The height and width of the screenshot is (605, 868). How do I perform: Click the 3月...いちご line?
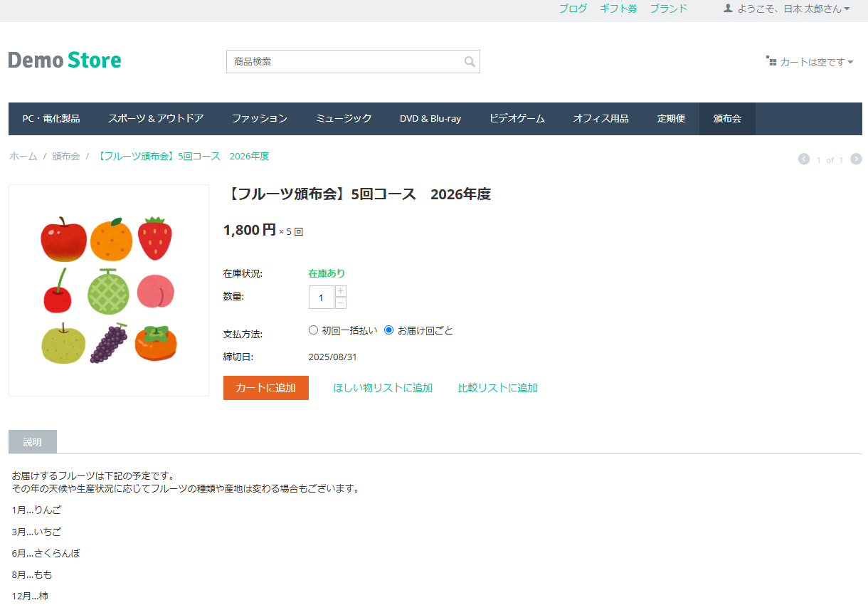[x=36, y=532]
